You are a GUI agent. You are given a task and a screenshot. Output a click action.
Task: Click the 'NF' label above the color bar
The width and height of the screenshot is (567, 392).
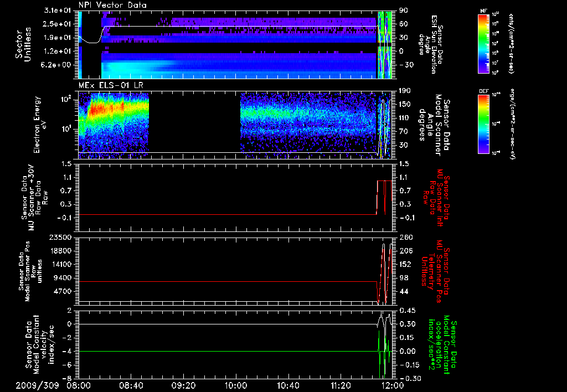point(483,11)
